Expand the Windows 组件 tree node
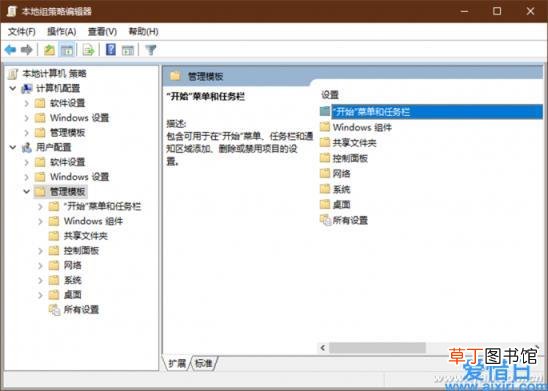Screen dimensions: 548x391 (x=41, y=221)
